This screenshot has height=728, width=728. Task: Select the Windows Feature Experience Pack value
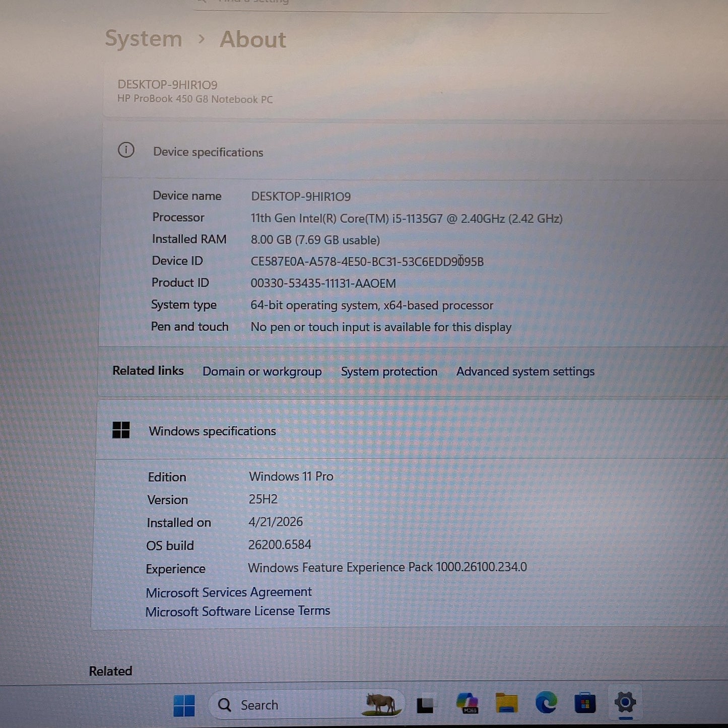[387, 567]
